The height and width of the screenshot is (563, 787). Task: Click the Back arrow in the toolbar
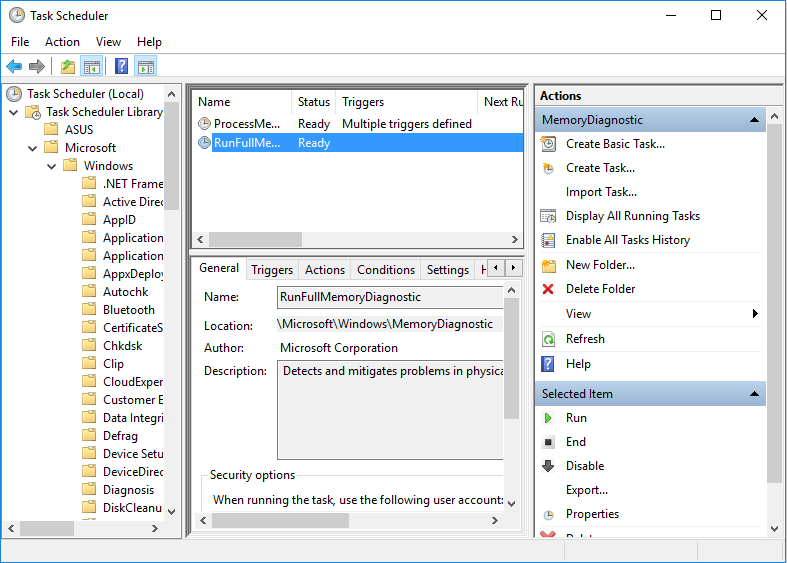14,67
